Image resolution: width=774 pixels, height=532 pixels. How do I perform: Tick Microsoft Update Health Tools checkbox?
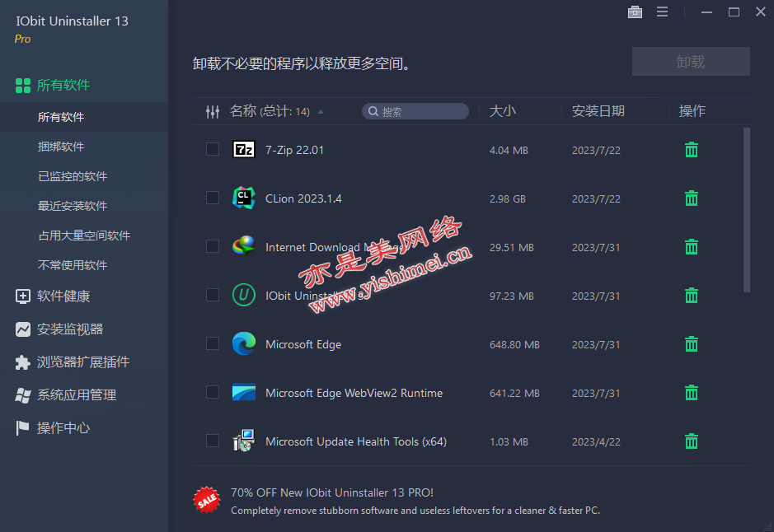click(213, 441)
